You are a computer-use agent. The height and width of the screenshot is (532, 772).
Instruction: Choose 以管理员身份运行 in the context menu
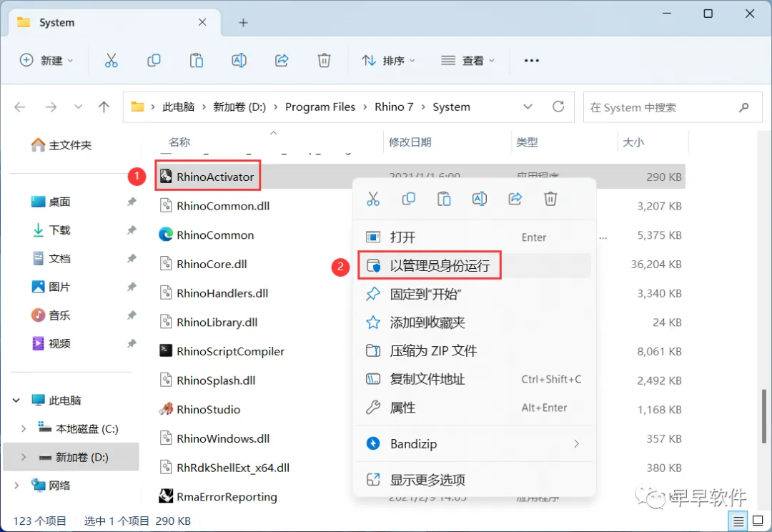click(x=475, y=266)
